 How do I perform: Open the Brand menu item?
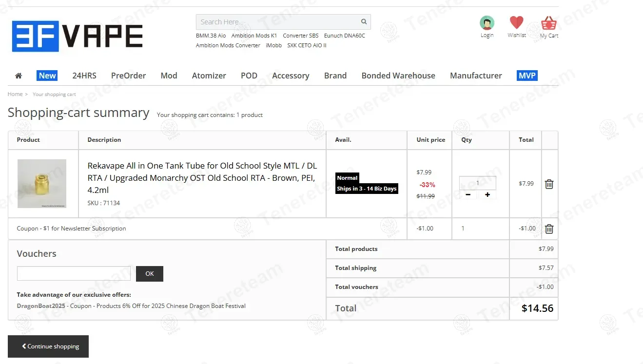click(335, 76)
